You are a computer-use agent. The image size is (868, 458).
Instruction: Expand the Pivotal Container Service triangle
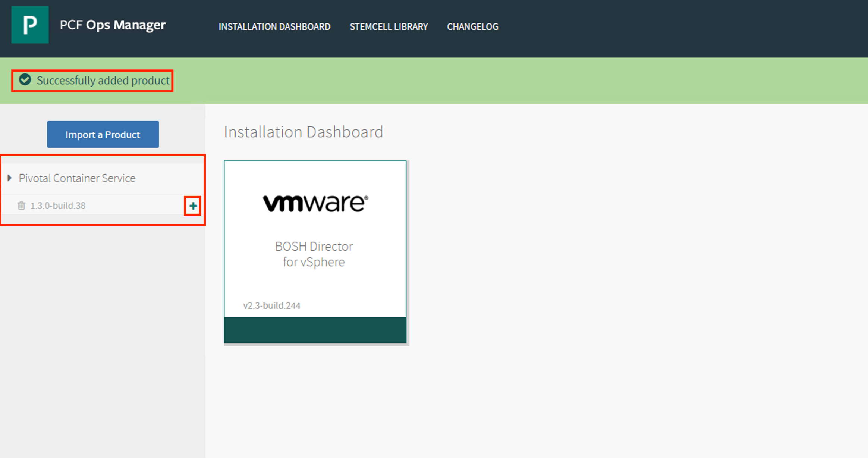[10, 178]
